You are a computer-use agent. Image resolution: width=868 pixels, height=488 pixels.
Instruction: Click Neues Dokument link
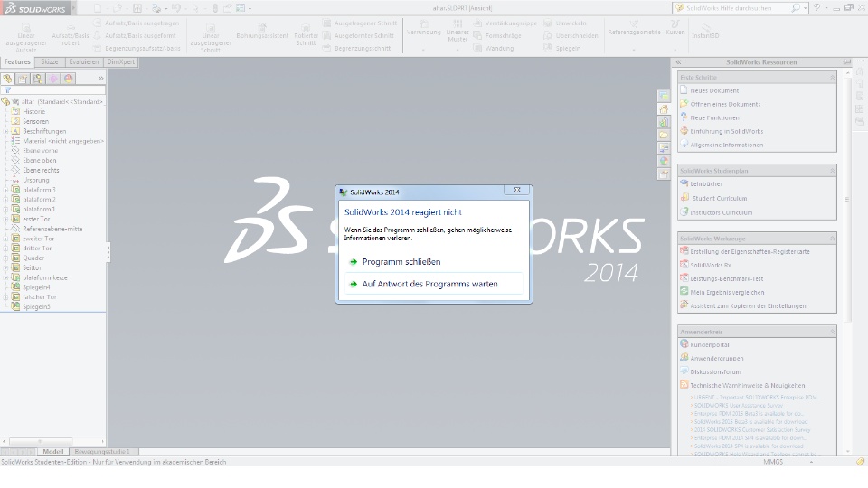pos(714,90)
